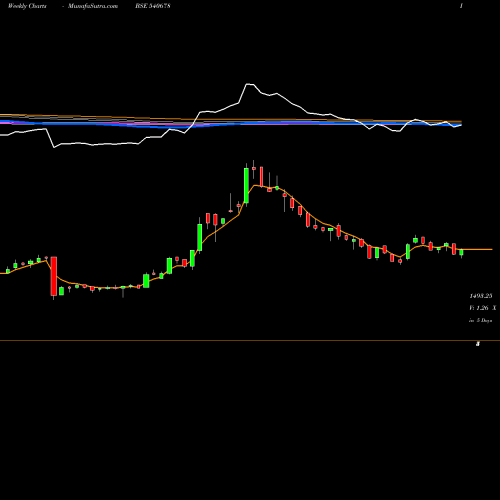Viewport: 500px width, 500px height.
Task: Click the tallest green candle at the price peak
Action: (246, 185)
